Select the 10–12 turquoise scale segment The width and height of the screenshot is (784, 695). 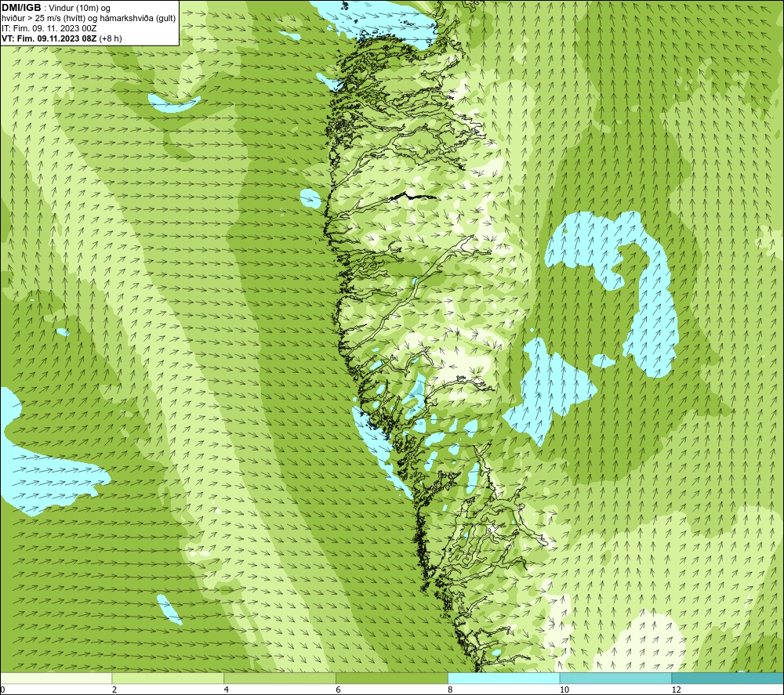[616, 678]
